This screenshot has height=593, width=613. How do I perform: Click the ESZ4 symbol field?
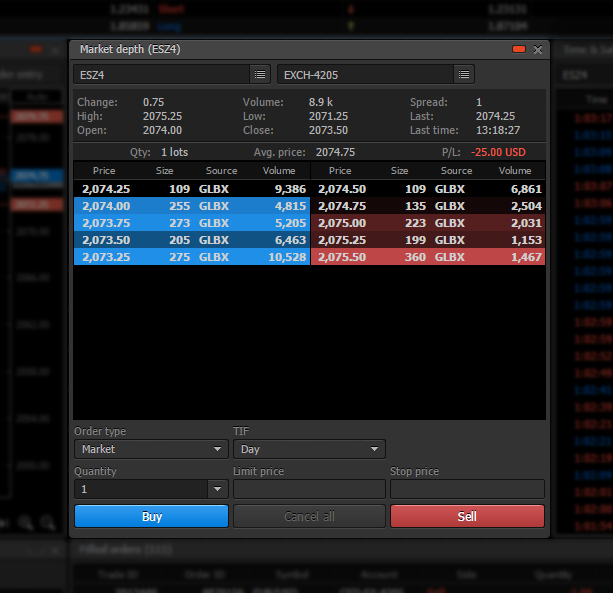(x=160, y=74)
